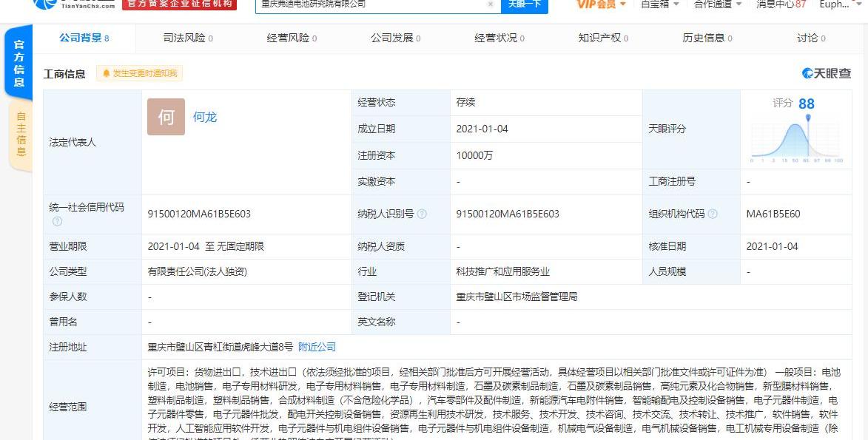The image size is (868, 440).
Task: Clear the search box using the × icon
Action: pos(490,4)
